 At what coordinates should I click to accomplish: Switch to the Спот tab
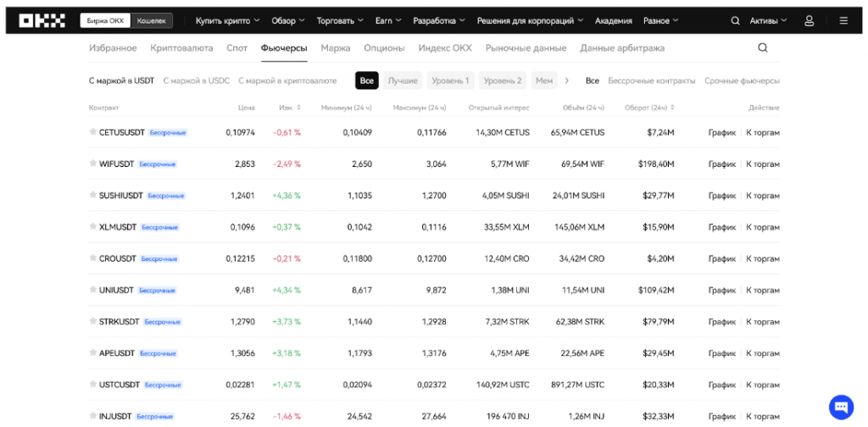tap(237, 48)
